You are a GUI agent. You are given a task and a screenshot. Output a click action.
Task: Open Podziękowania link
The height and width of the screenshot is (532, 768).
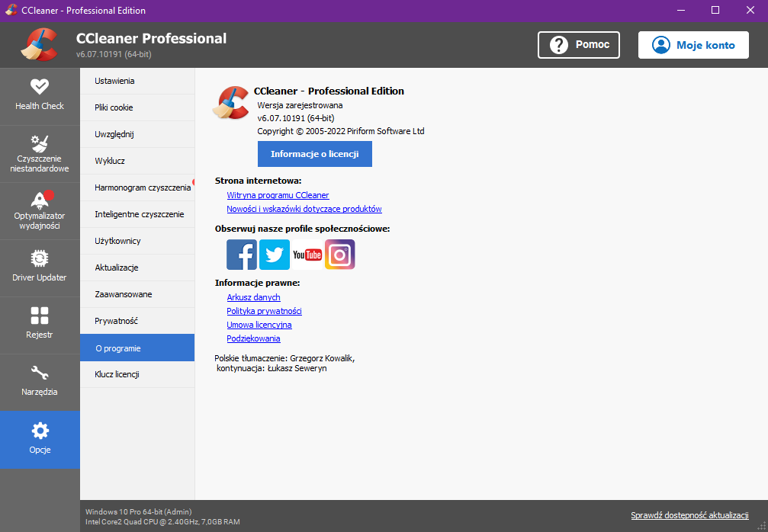coord(253,338)
